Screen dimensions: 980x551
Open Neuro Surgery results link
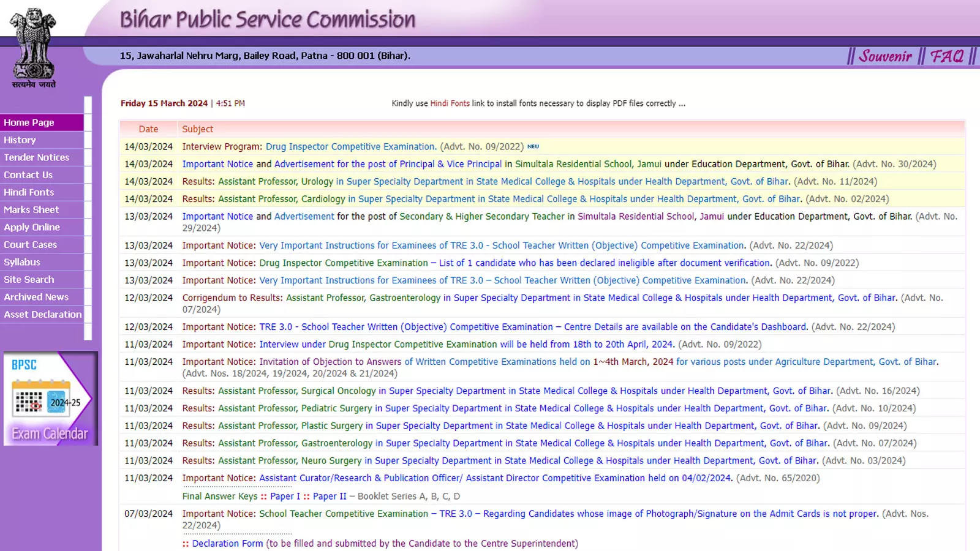click(x=518, y=461)
